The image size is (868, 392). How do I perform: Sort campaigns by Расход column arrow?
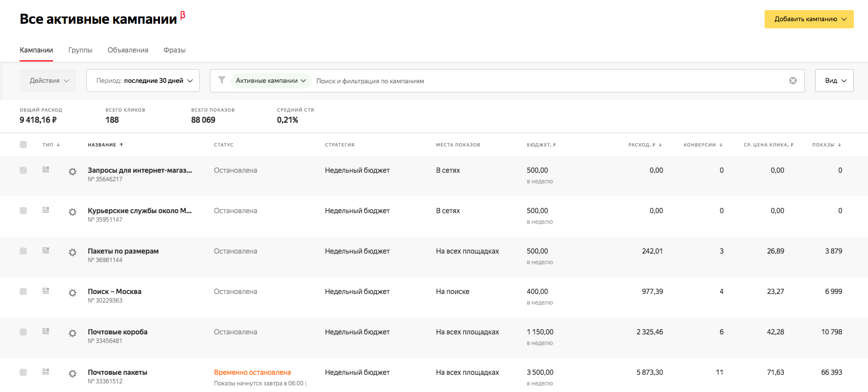pos(660,145)
